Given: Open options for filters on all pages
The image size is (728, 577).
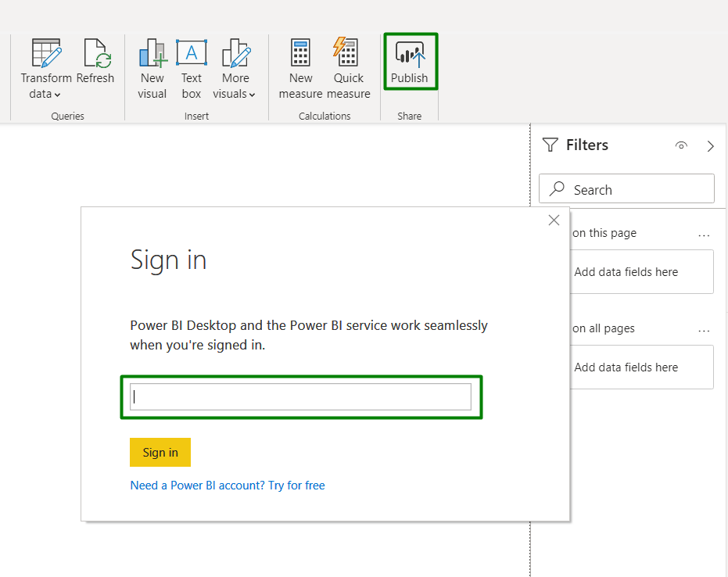Looking at the screenshot, I should click(x=704, y=329).
